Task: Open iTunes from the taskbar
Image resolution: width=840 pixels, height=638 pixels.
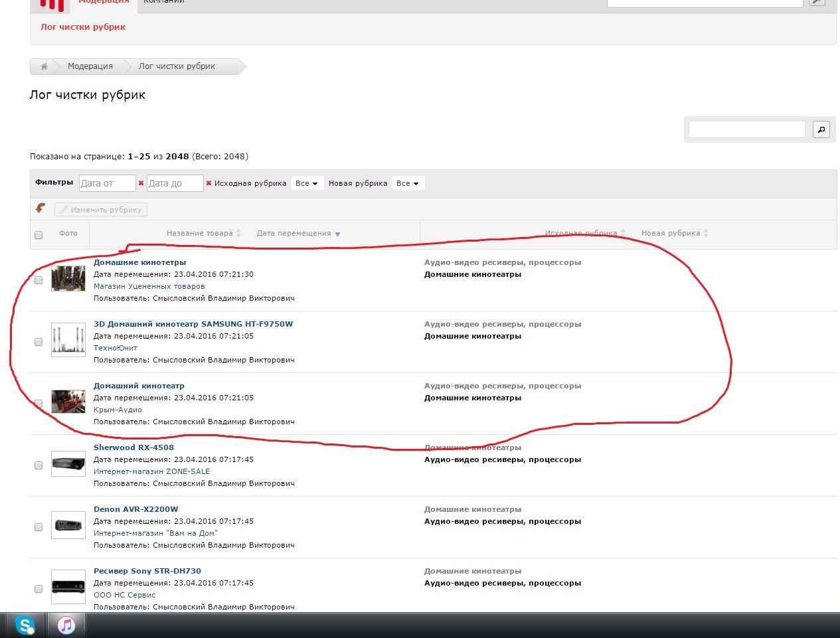Action: click(x=66, y=625)
